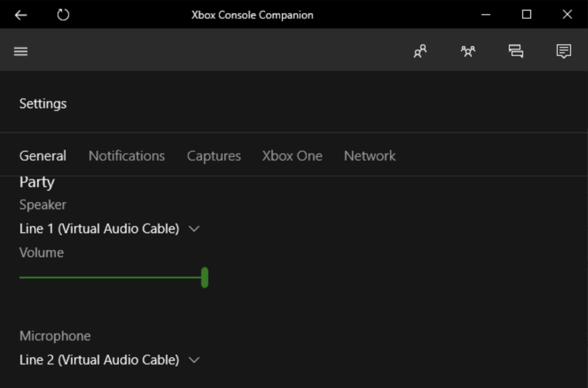Close the Xbox Console Companion window
This screenshot has height=388, width=588.
click(x=567, y=15)
